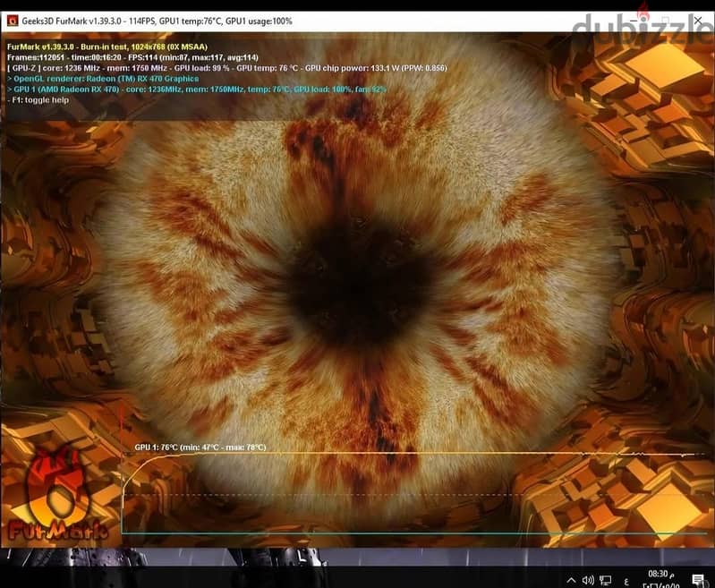715x588 pixels.
Task: Click the 'Frames:112051' statistics line
Action: (x=132, y=57)
